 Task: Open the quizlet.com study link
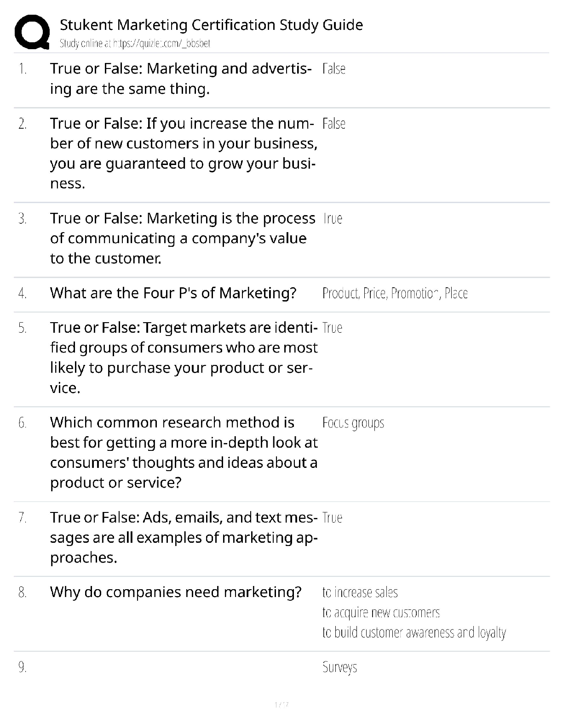coord(135,44)
